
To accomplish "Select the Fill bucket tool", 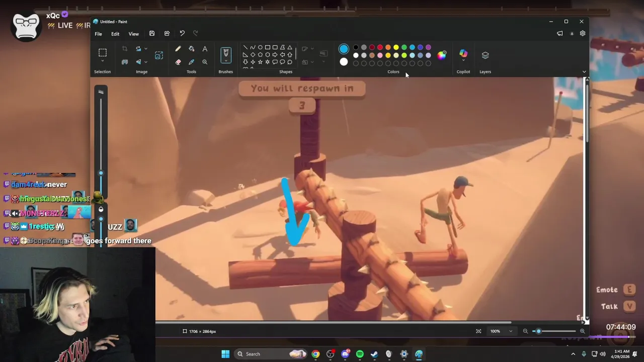I will point(191,49).
